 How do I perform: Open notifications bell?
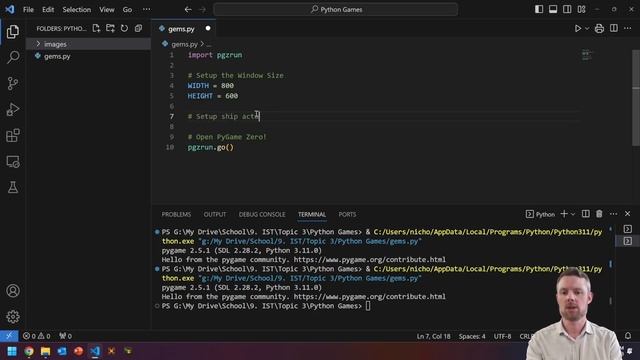[628, 336]
